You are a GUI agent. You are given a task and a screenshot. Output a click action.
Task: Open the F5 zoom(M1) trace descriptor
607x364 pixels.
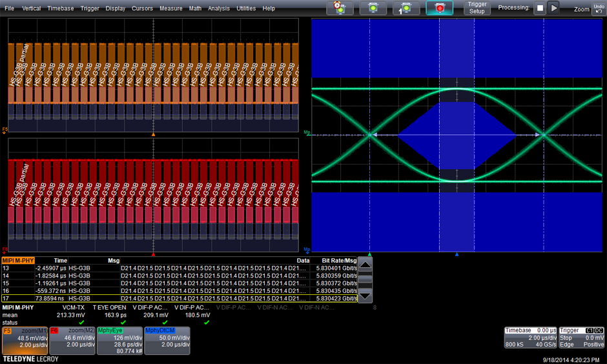tap(25, 340)
